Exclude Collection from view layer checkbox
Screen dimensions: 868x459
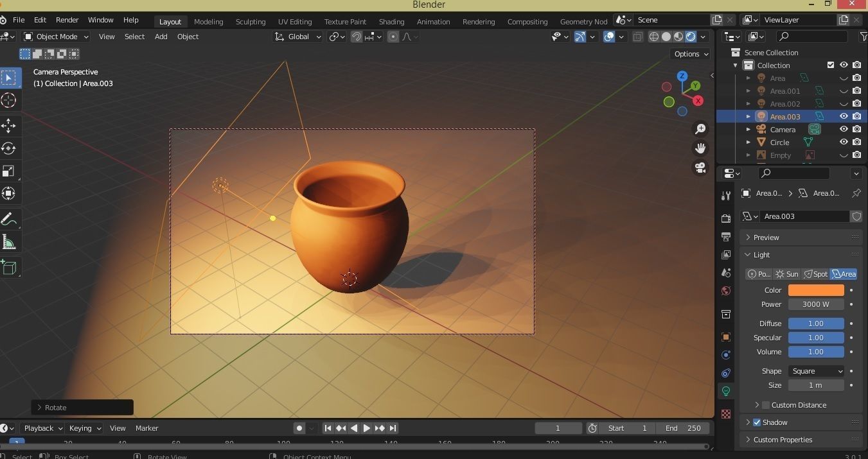tap(831, 65)
